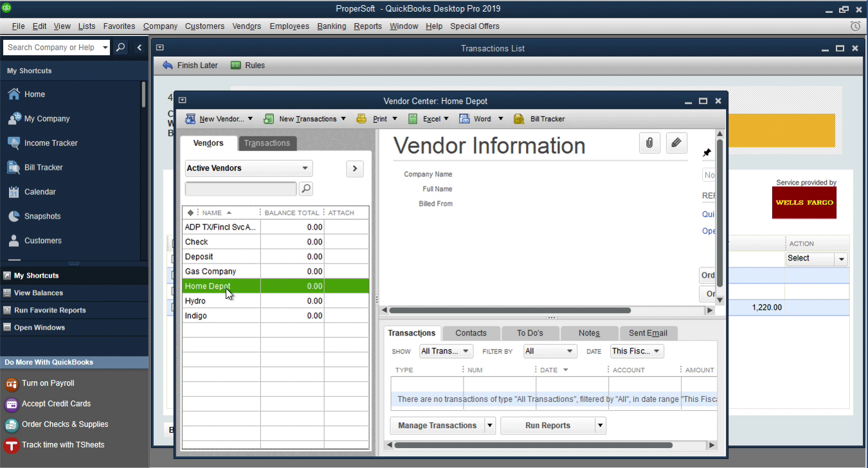The width and height of the screenshot is (868, 468).
Task: Open the Vendors menu in the menu bar
Action: click(x=247, y=26)
